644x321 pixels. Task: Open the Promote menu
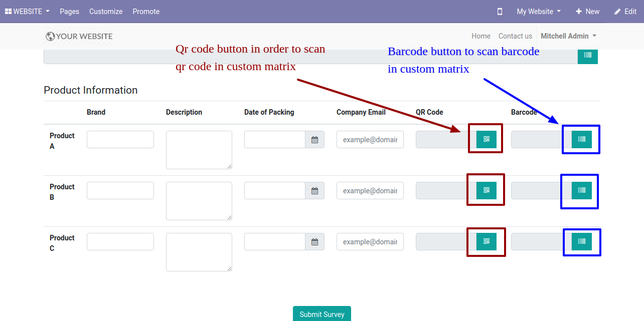tap(146, 12)
